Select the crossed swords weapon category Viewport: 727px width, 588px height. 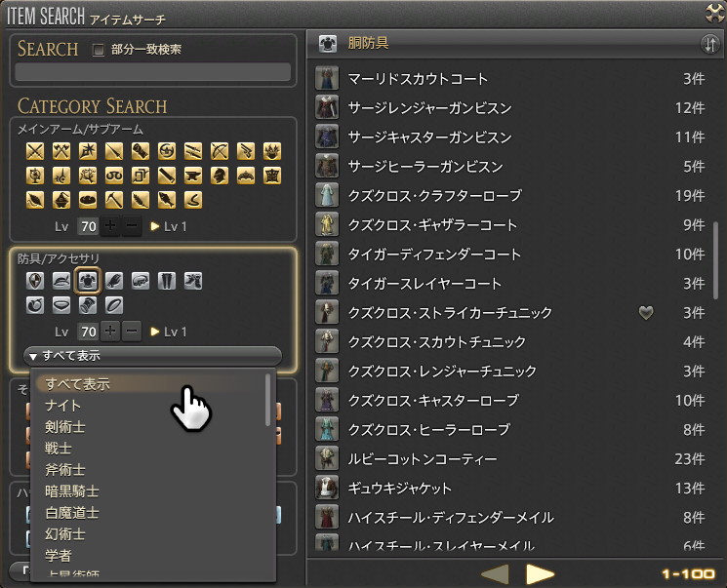[35, 151]
